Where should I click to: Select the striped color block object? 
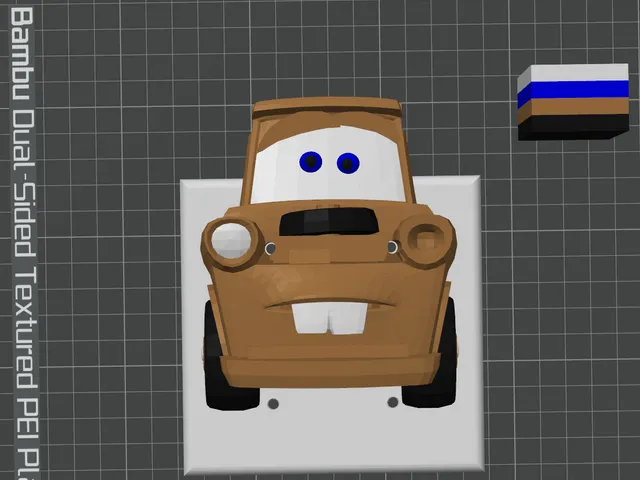pyautogui.click(x=573, y=102)
